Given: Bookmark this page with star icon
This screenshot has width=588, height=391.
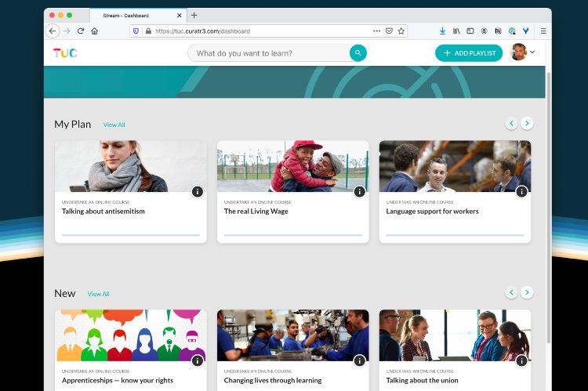Looking at the screenshot, I should pos(401,31).
